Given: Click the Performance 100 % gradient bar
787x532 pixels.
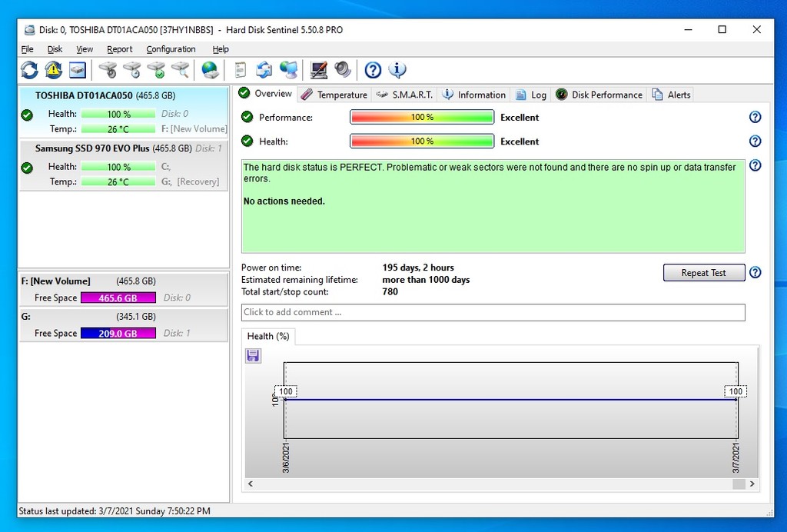Looking at the screenshot, I should [422, 117].
